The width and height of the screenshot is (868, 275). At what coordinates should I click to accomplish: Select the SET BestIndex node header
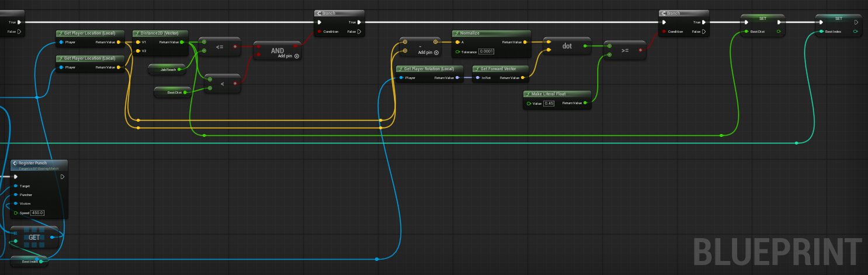pos(838,19)
